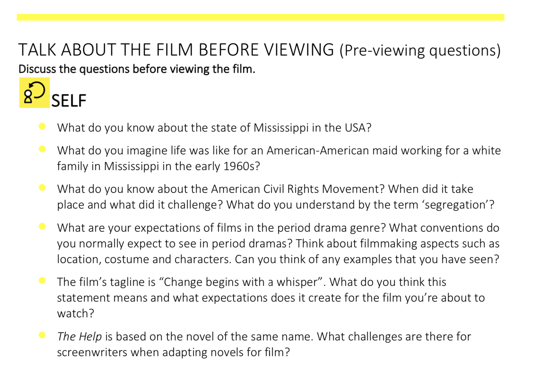Click the yellow SELF reflection icon
The width and height of the screenshot is (538, 392).
[34, 92]
